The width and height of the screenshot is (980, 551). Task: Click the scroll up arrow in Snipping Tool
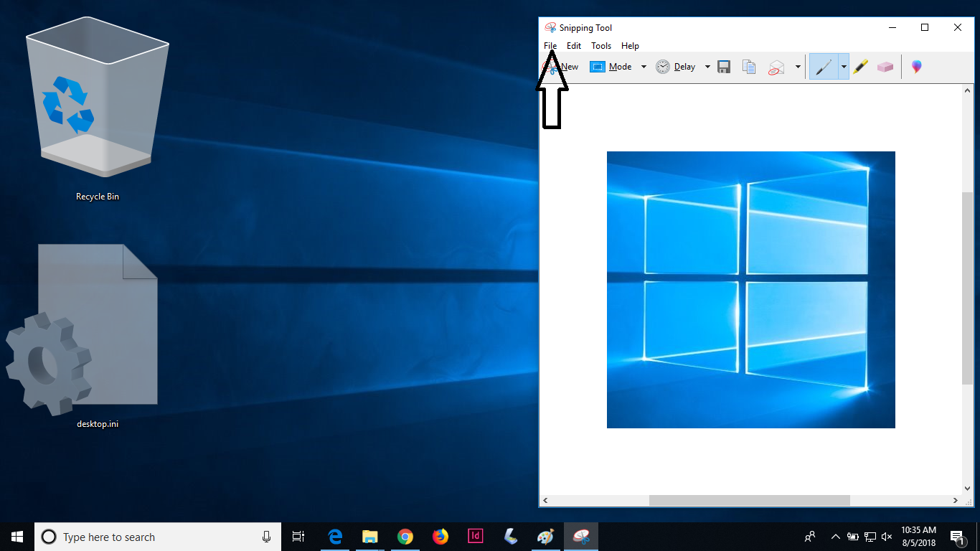[x=967, y=89]
